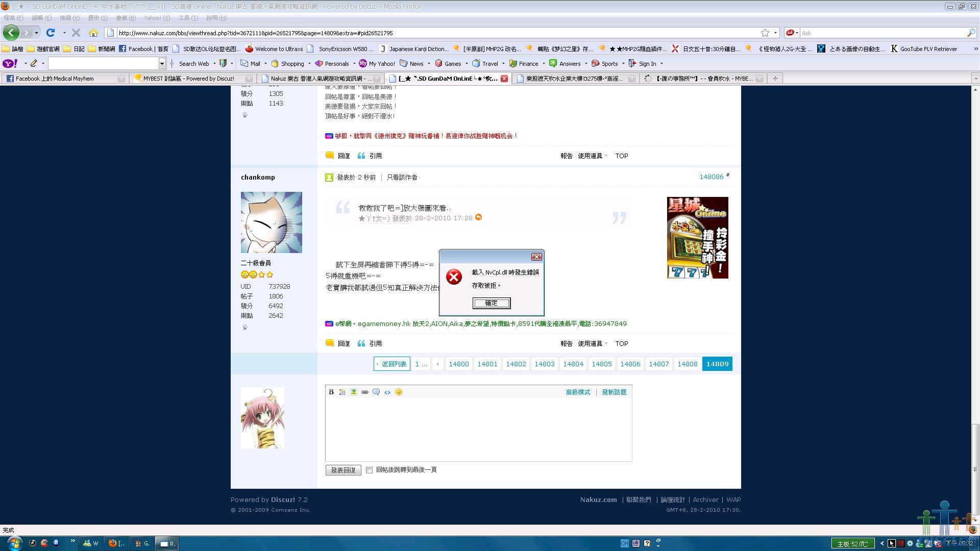Click the 星城 Online advertisement image

point(697,238)
